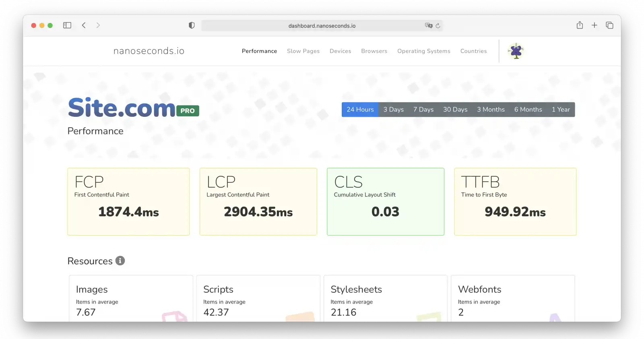The height and width of the screenshot is (339, 644).
Task: Switch to the 3 Months range
Action: point(491,110)
